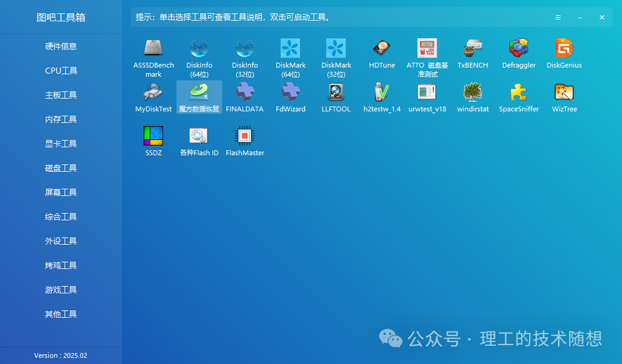Open the 游戏工具 category
Screen dimensions: 622x364
pyautogui.click(x=61, y=289)
